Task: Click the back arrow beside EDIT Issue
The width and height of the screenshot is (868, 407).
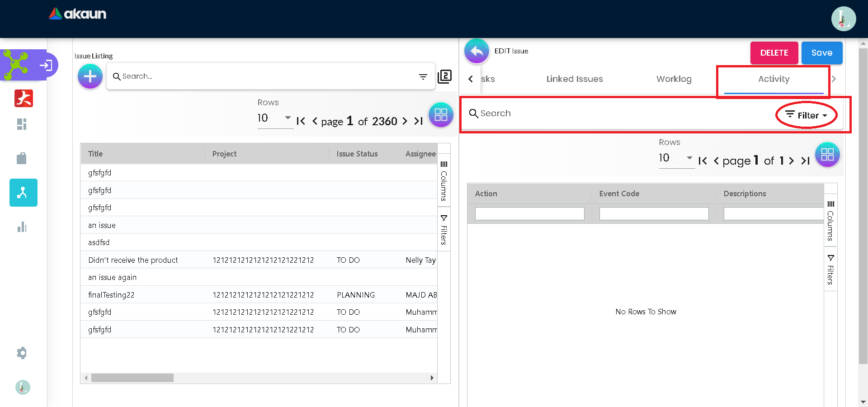Action: point(476,52)
